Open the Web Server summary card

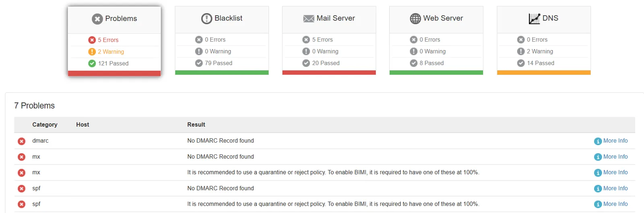[x=436, y=41]
